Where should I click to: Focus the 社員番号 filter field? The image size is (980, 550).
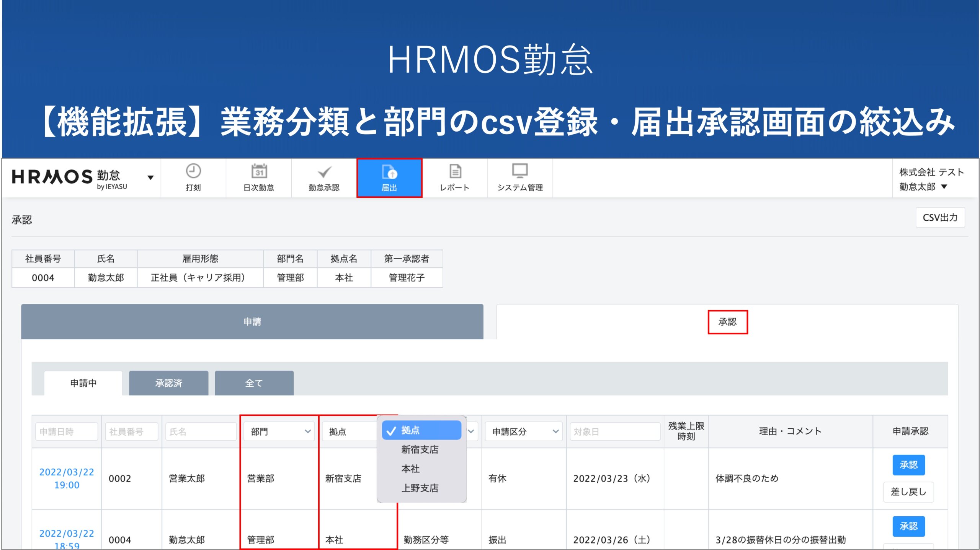click(132, 431)
